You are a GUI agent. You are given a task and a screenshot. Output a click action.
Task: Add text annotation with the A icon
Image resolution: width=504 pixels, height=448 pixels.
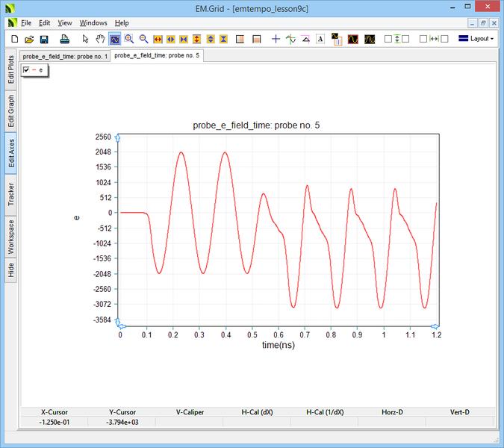[320, 39]
